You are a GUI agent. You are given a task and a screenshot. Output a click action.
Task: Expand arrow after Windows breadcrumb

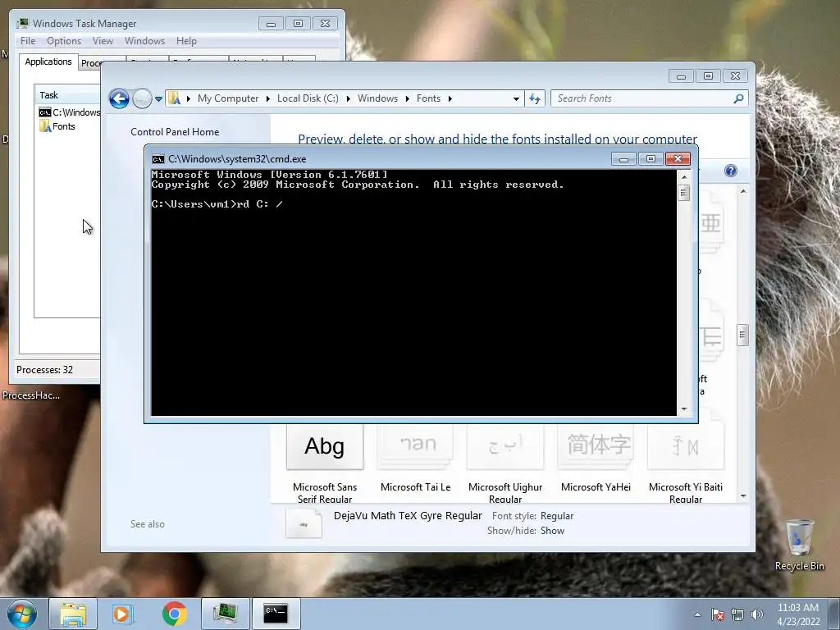[x=408, y=98]
